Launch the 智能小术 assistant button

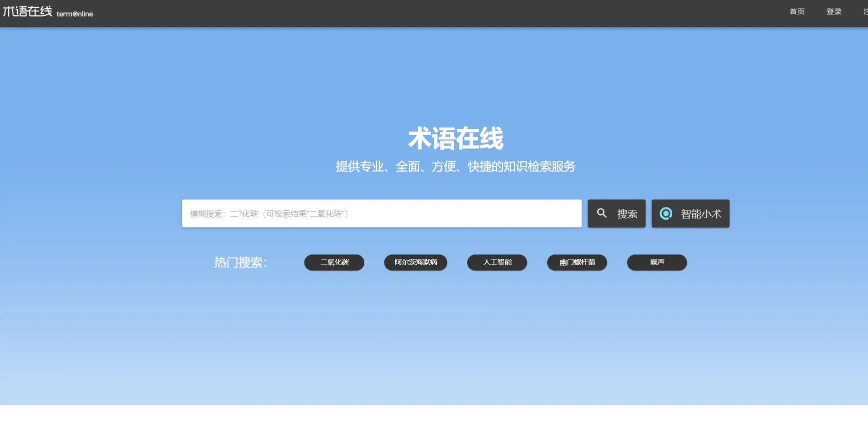pyautogui.click(x=690, y=213)
